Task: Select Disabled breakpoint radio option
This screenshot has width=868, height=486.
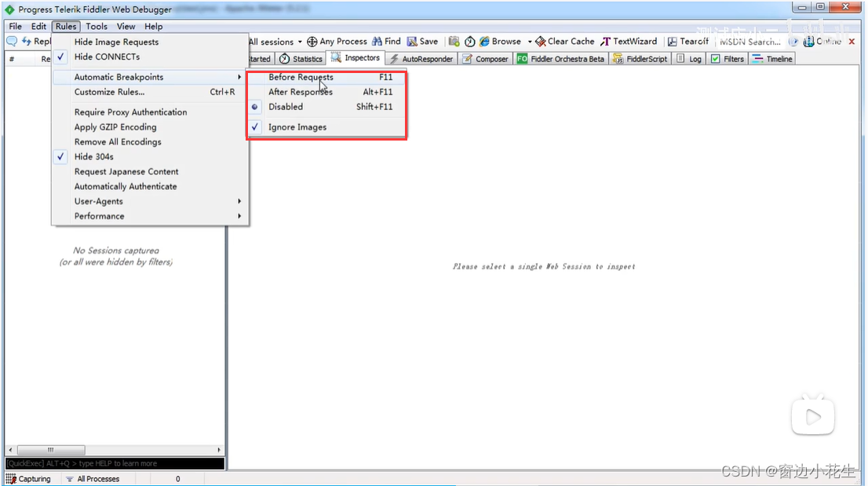Action: [326, 107]
